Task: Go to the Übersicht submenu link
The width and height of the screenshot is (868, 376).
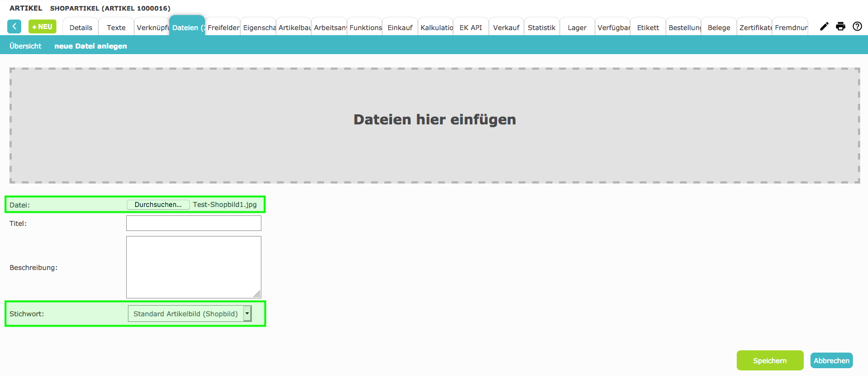Action: (x=25, y=46)
